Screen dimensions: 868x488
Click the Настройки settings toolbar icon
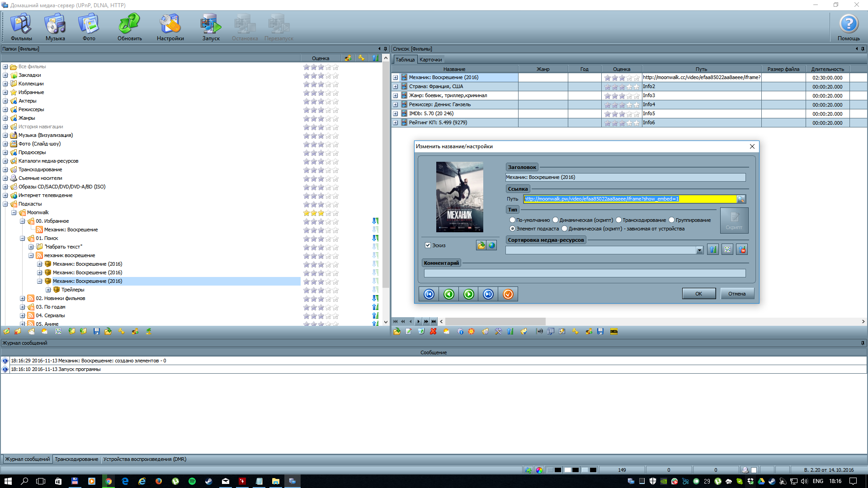(170, 27)
